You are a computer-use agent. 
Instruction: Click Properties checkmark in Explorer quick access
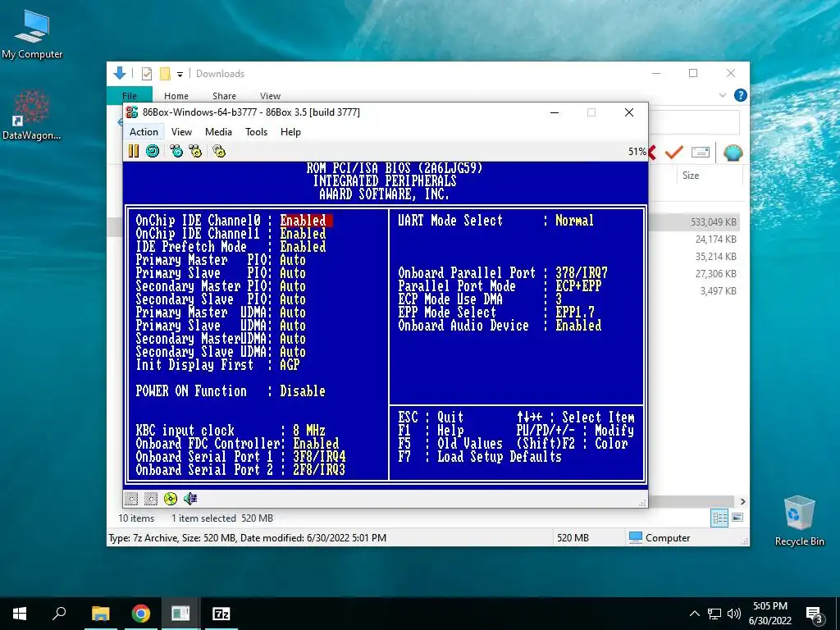click(x=146, y=74)
